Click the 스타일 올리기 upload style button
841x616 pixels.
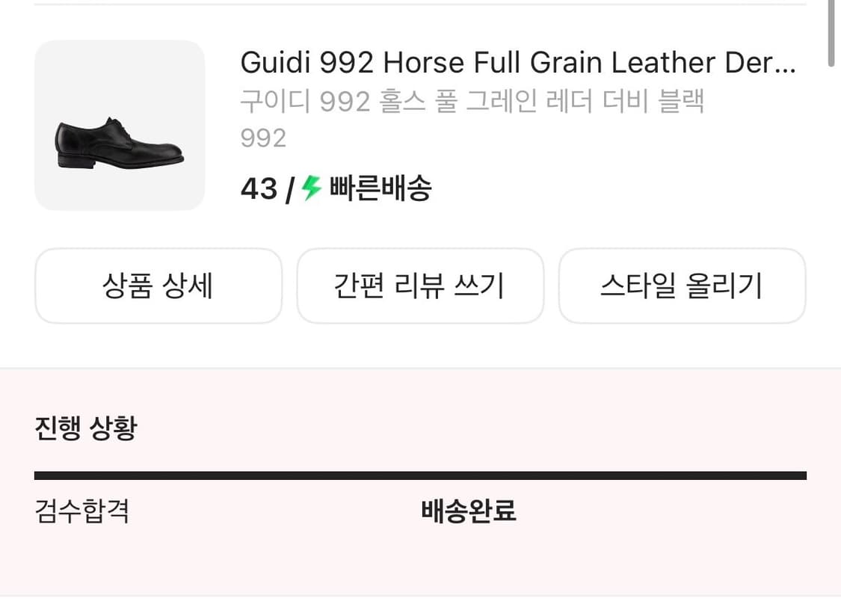point(683,286)
